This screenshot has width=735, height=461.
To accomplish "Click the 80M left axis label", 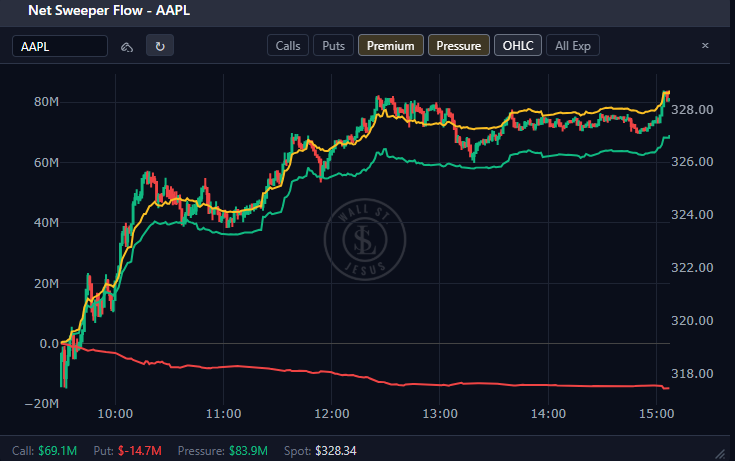I will [46, 102].
